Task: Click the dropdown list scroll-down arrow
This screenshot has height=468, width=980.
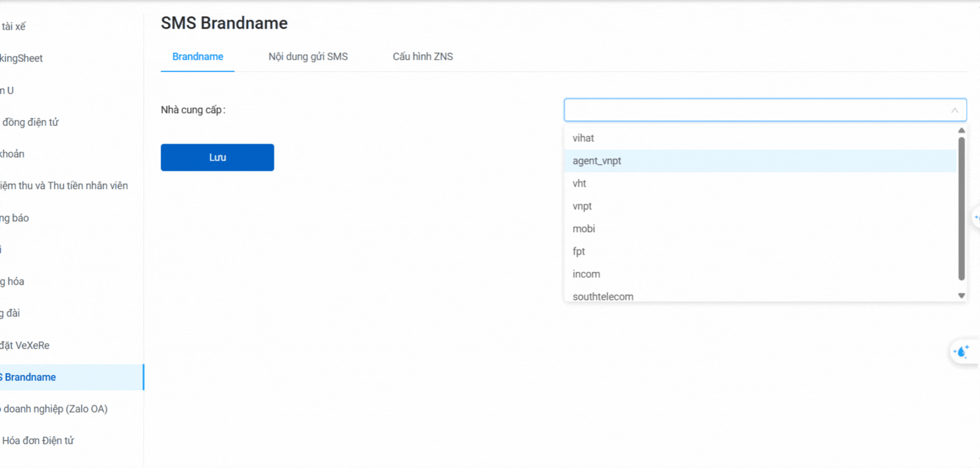Action: [x=961, y=296]
